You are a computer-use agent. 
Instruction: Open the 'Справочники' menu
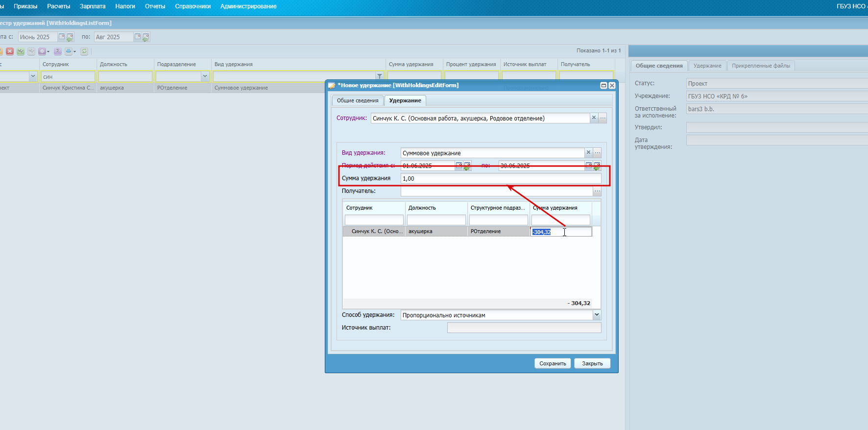pyautogui.click(x=193, y=6)
